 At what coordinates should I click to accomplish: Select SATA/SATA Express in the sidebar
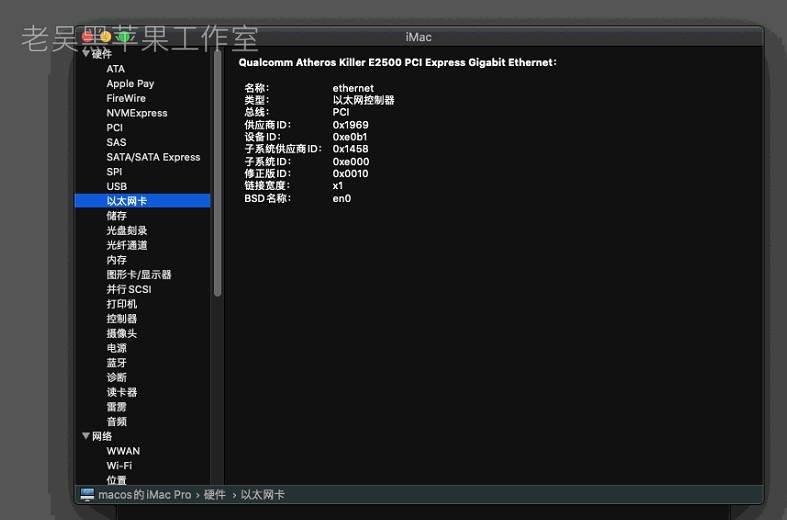[153, 157]
